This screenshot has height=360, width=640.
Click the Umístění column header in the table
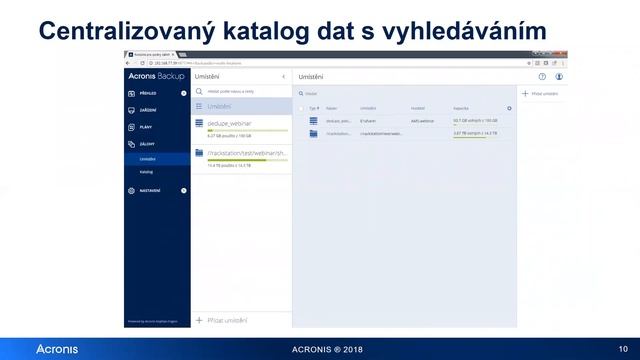(x=368, y=108)
